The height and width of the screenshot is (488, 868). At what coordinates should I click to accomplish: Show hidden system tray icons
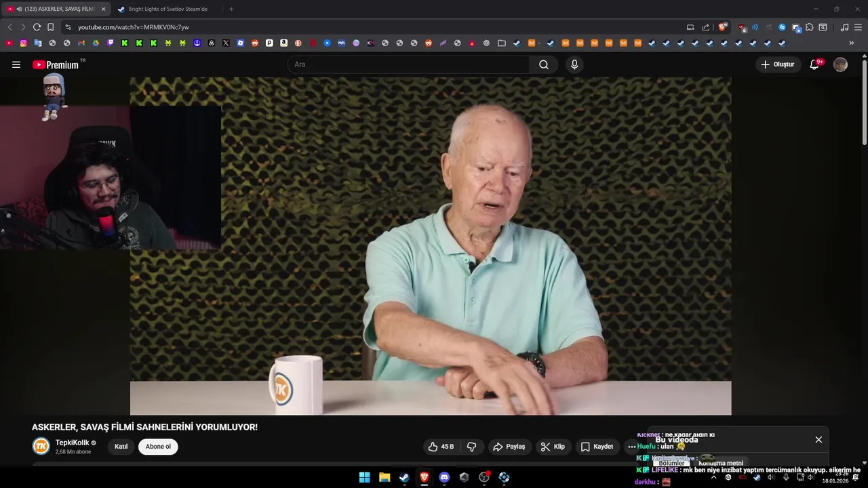tap(713, 477)
